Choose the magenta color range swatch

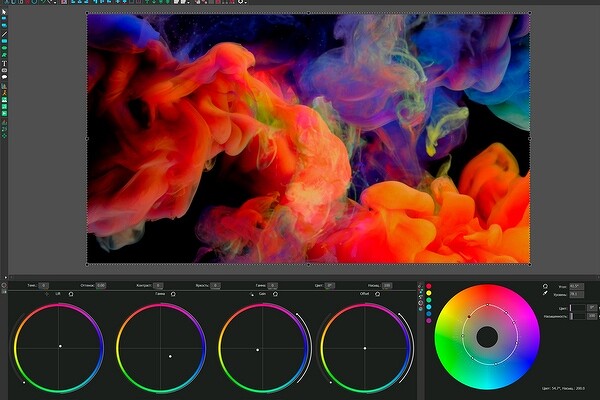pos(429,321)
